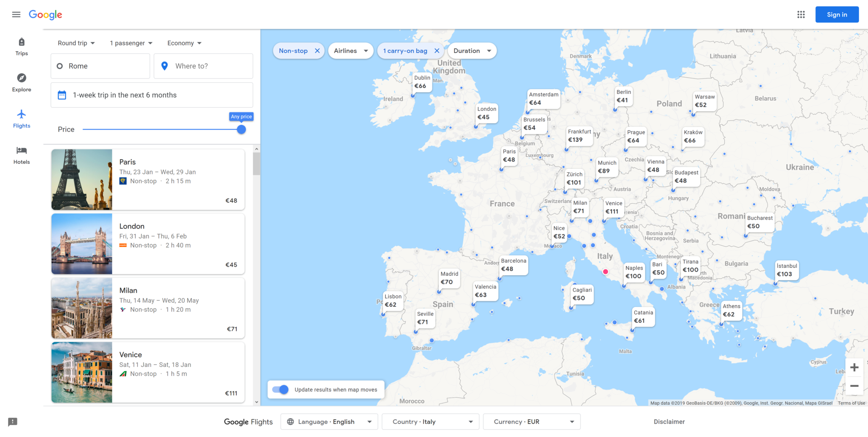The height and width of the screenshot is (437, 868).
Task: Open the Airlines filter dropdown
Action: click(x=351, y=50)
